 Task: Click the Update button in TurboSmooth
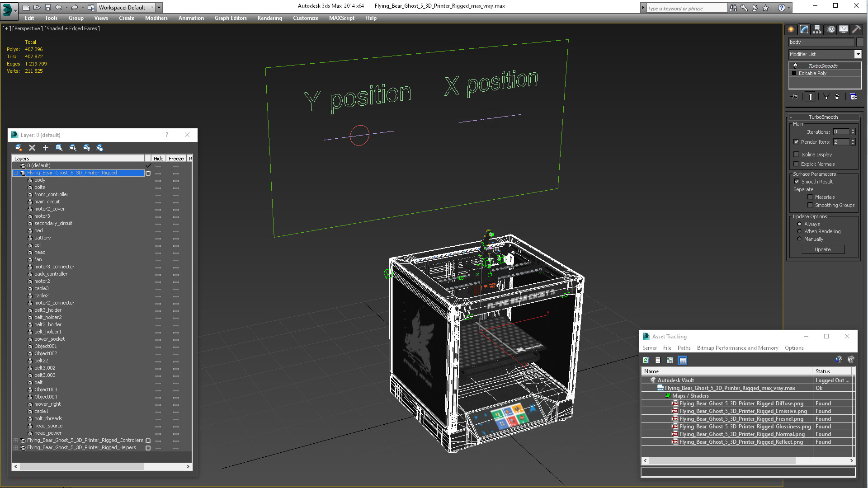823,249
